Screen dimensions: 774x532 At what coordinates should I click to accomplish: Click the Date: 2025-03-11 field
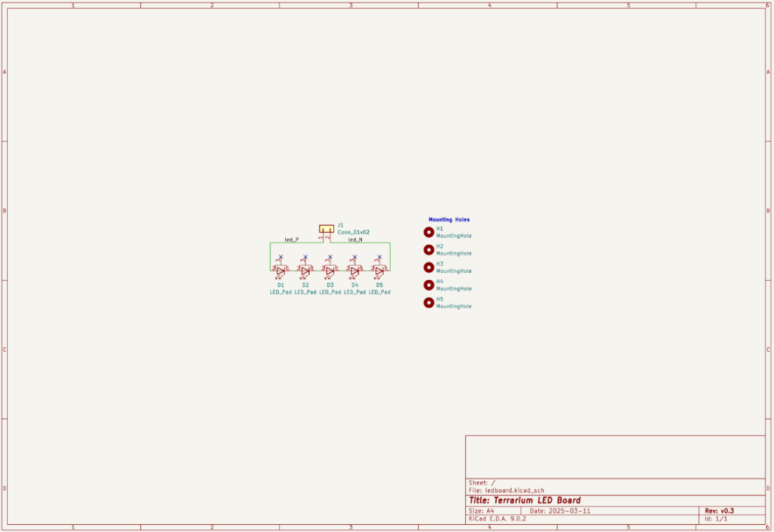pos(560,511)
